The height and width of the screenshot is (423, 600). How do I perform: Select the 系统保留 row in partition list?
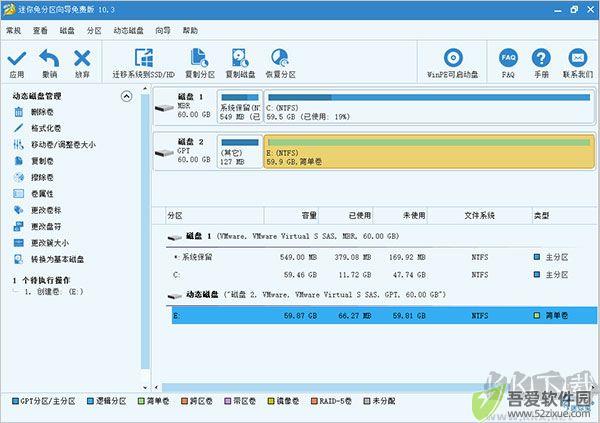(x=382, y=257)
